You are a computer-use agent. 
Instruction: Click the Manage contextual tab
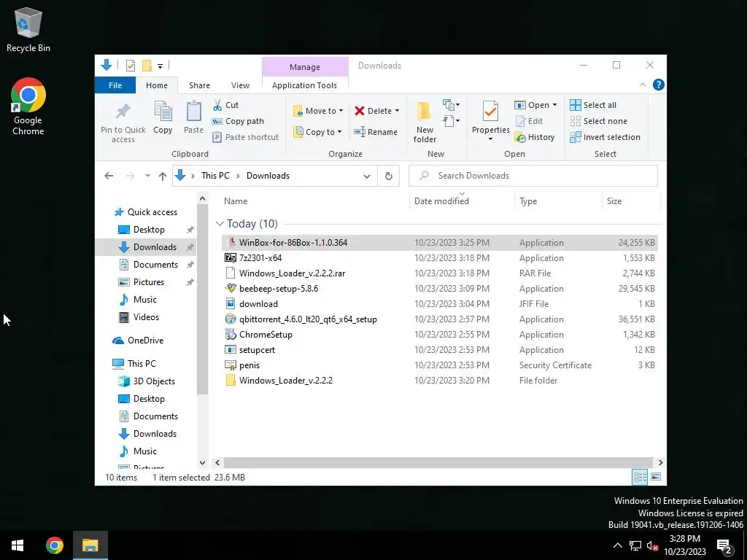click(305, 67)
